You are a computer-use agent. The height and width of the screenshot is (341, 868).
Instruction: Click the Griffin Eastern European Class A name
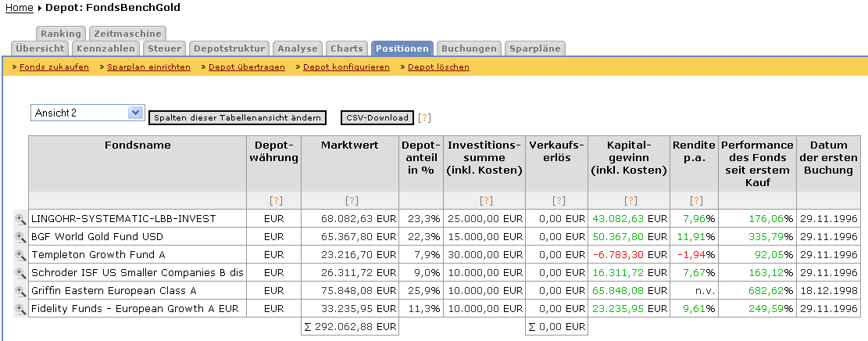tap(114, 291)
